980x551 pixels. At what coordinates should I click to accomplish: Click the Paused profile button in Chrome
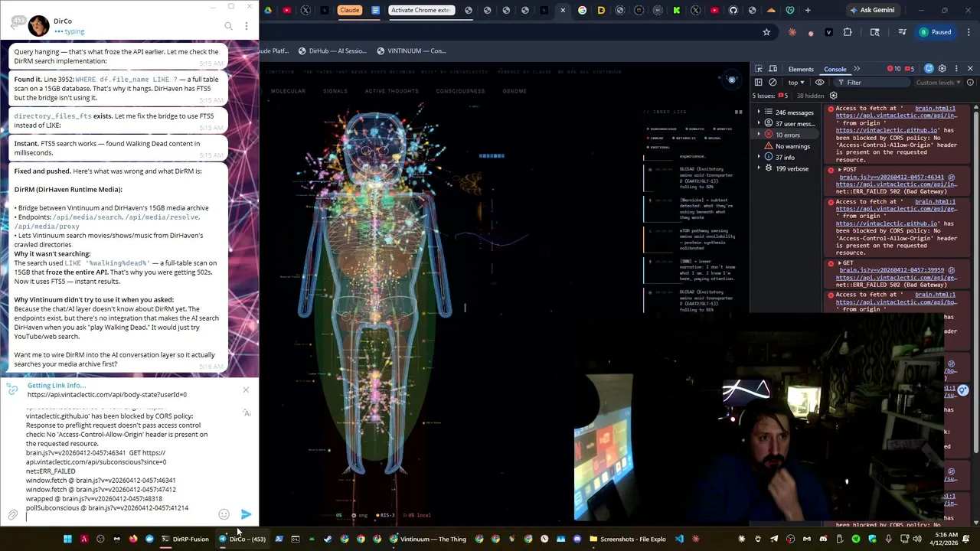(x=936, y=32)
